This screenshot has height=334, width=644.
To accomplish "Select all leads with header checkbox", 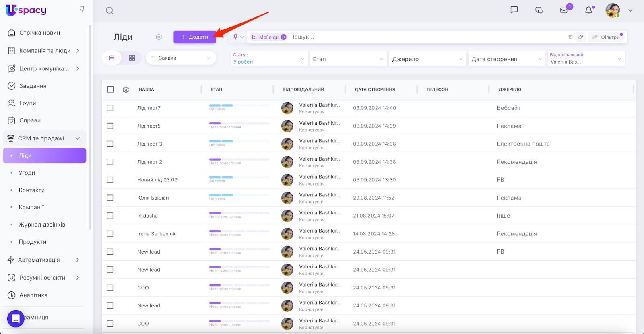I will [110, 89].
